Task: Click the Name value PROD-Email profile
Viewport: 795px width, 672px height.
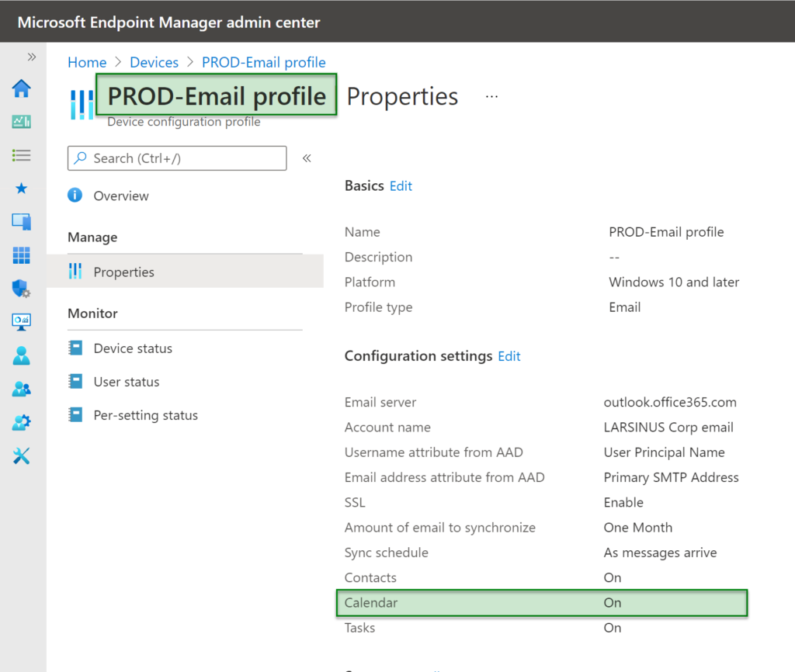Action: pyautogui.click(x=666, y=232)
